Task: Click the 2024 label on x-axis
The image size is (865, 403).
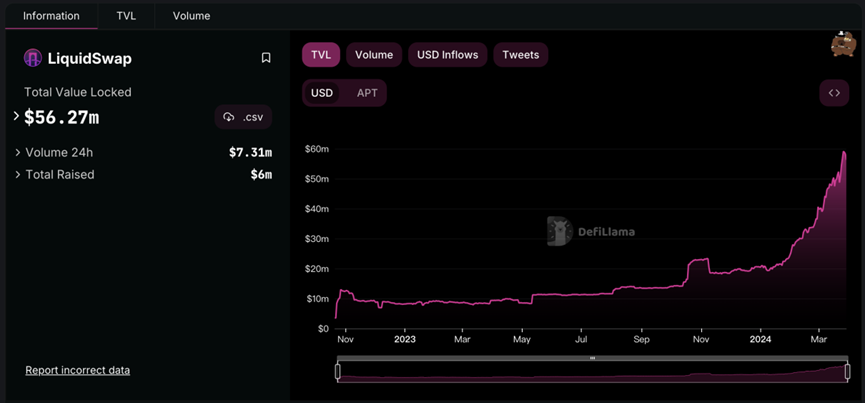Action: pyautogui.click(x=760, y=340)
